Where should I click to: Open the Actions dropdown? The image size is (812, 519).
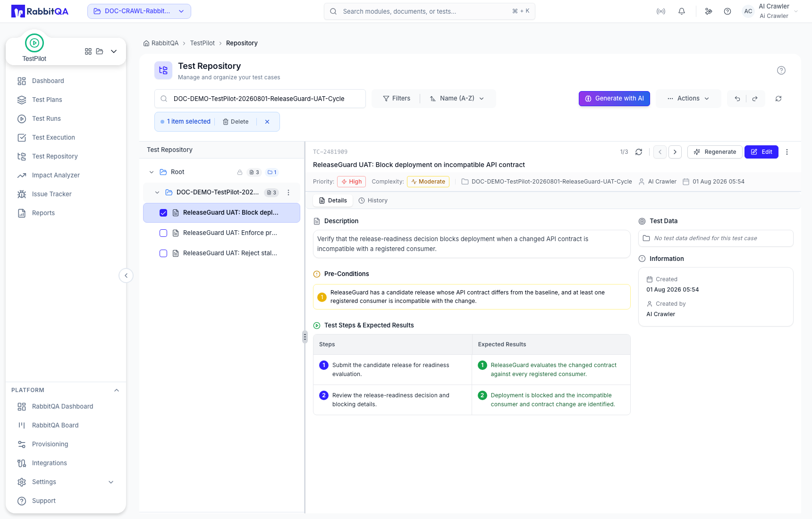click(x=688, y=99)
